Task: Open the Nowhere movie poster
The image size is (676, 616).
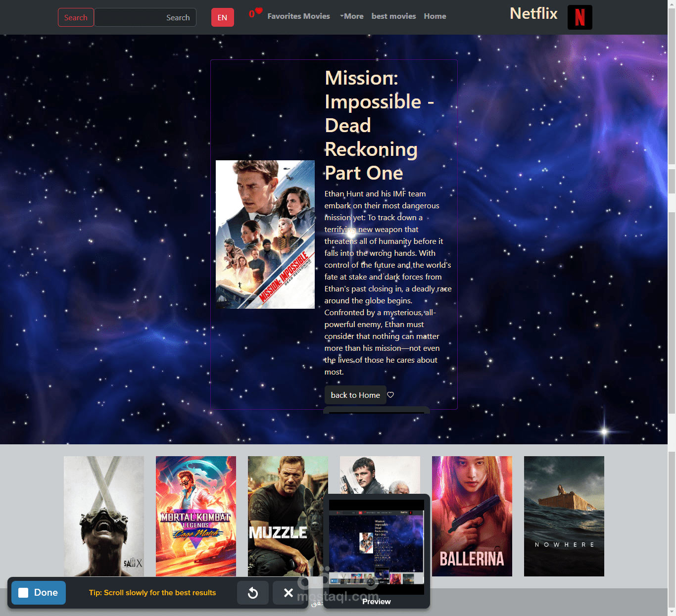Action: coord(564,516)
